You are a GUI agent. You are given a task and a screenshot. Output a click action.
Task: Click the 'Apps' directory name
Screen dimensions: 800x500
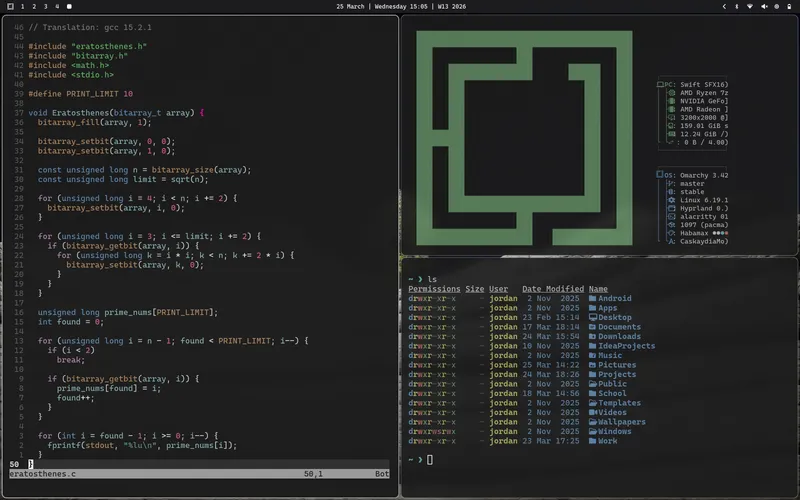[x=608, y=308]
